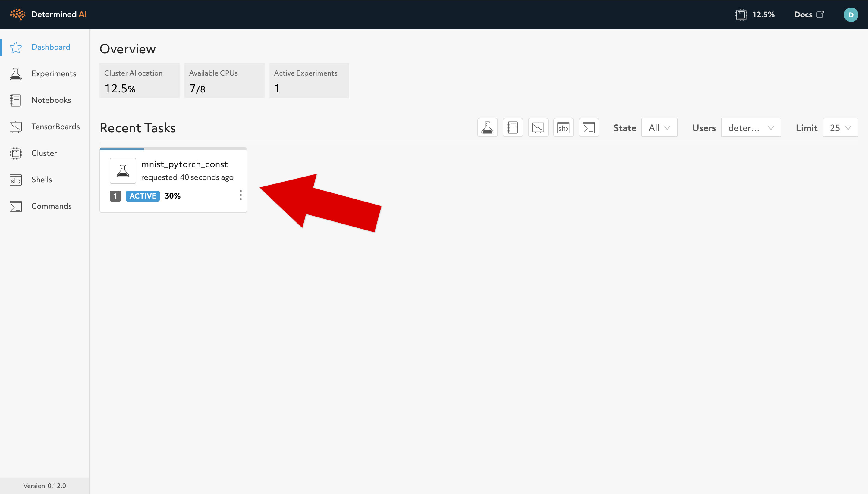Click the Active Experiments 1 card
Image resolution: width=868 pixels, height=494 pixels.
coord(309,81)
